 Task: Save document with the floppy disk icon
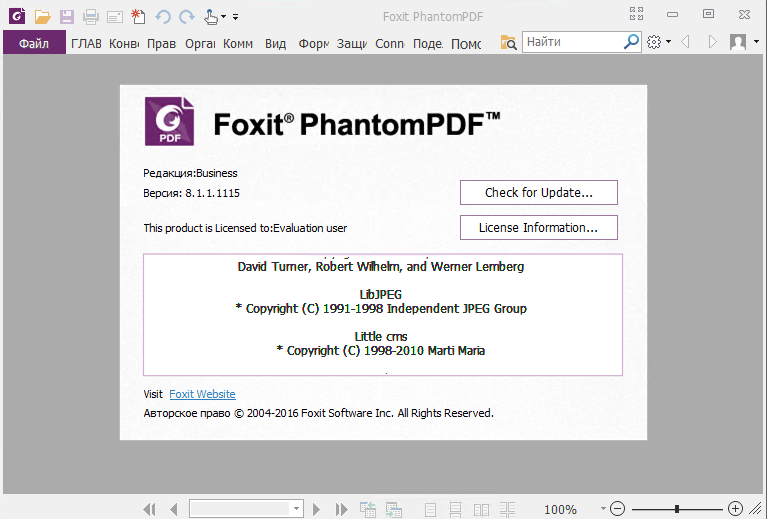click(67, 17)
